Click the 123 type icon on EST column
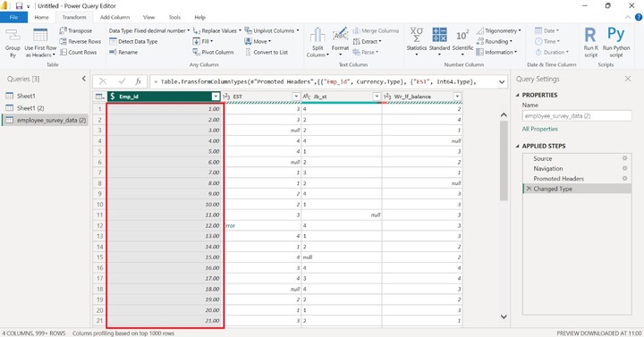The width and height of the screenshot is (644, 337). pyautogui.click(x=226, y=97)
